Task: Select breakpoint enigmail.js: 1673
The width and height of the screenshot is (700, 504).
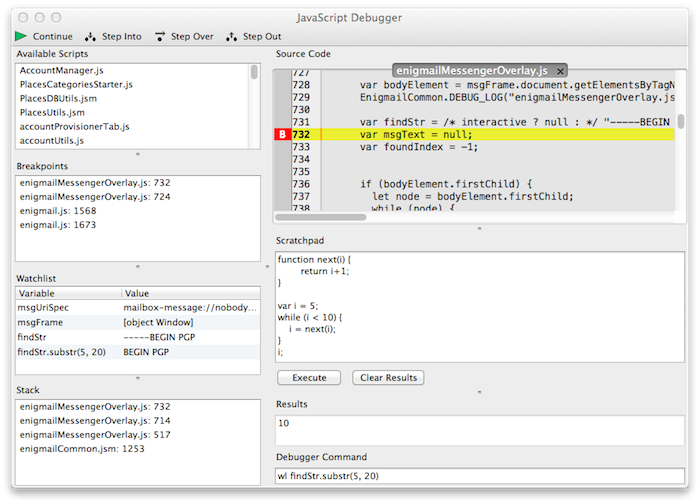Action: click(x=58, y=225)
